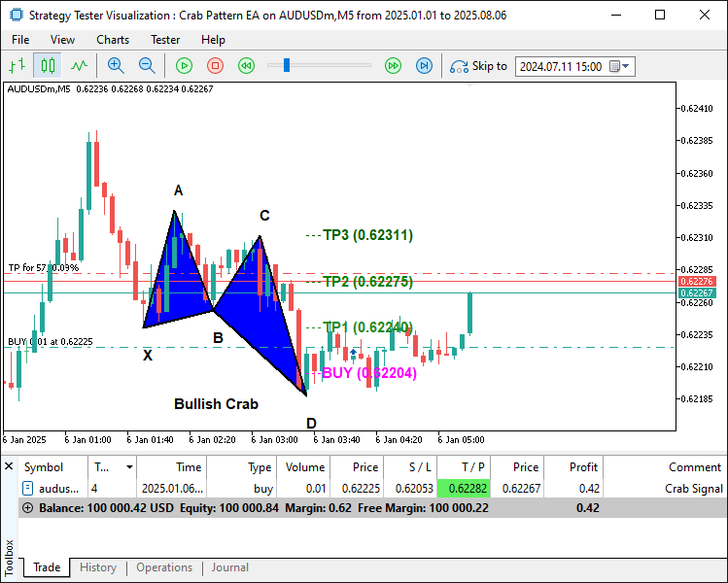
Task: Click the TP for 57 line label
Action: click(44, 268)
